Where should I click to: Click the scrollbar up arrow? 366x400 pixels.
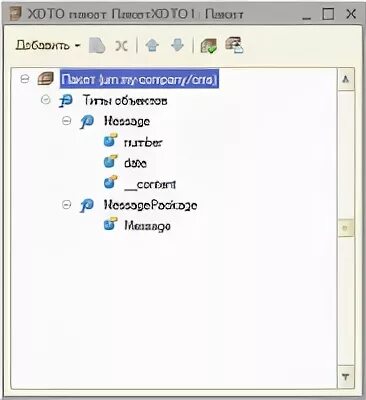click(346, 79)
